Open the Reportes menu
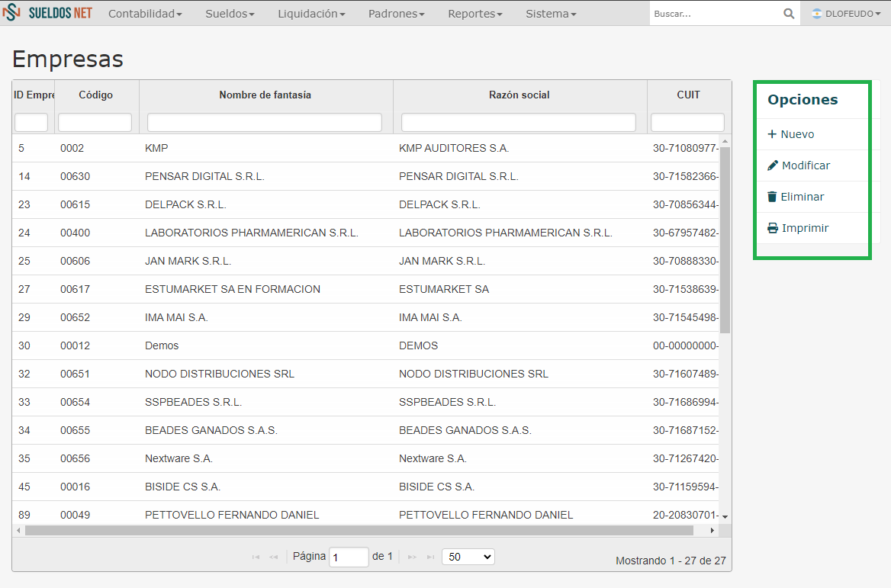Screen dimensions: 891x588 point(475,14)
